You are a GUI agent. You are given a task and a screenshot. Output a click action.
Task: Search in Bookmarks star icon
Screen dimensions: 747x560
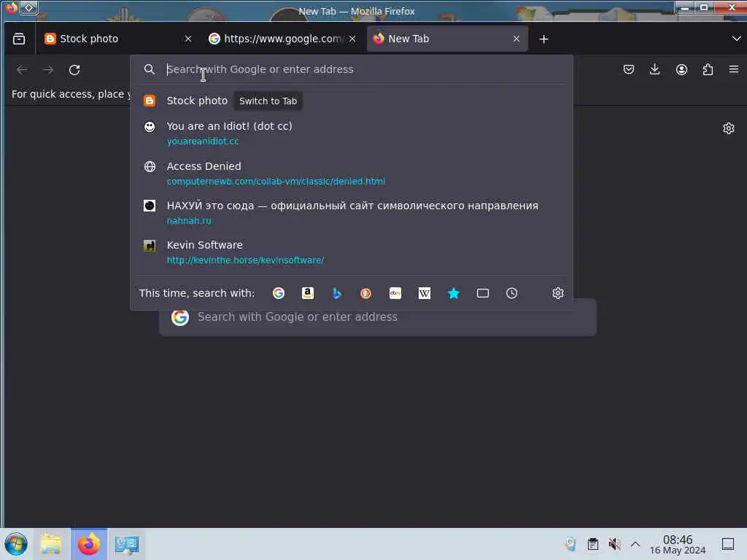pyautogui.click(x=454, y=293)
